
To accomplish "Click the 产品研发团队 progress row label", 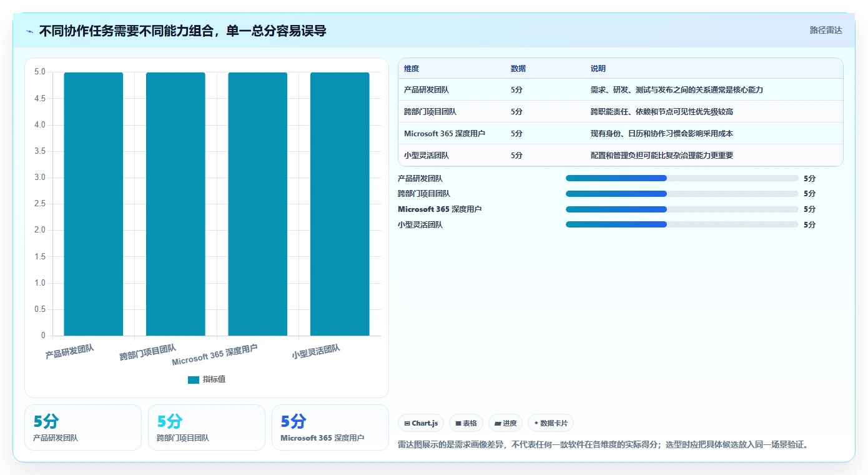I will (420, 179).
